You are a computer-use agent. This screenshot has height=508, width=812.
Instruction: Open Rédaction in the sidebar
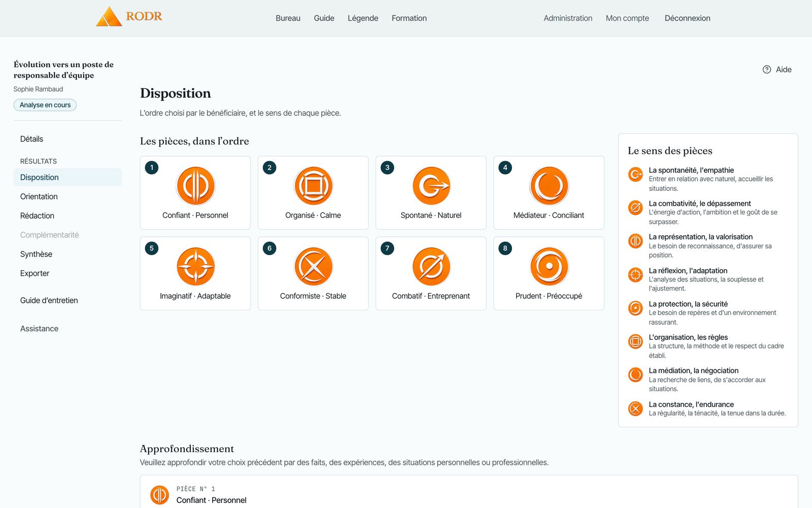pyautogui.click(x=67, y=216)
